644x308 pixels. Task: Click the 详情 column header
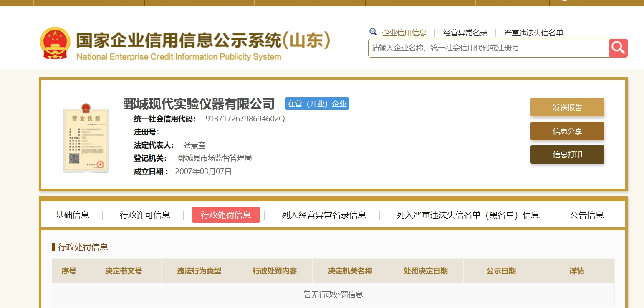tap(577, 271)
